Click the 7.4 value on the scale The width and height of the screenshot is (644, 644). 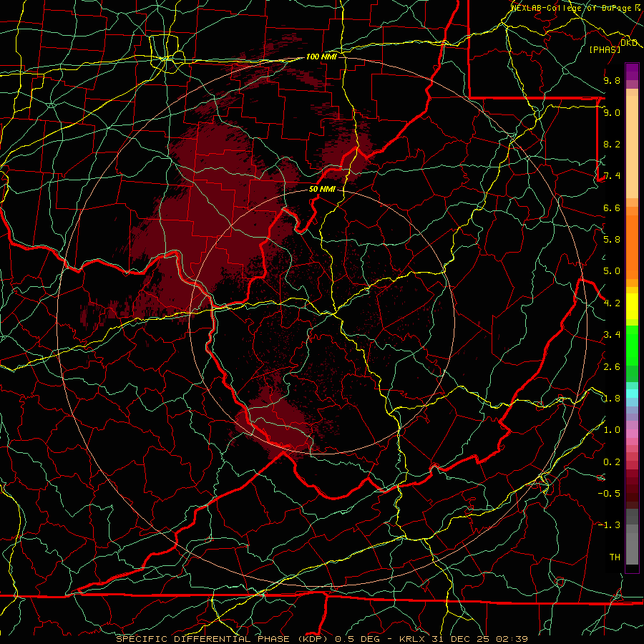click(612, 176)
